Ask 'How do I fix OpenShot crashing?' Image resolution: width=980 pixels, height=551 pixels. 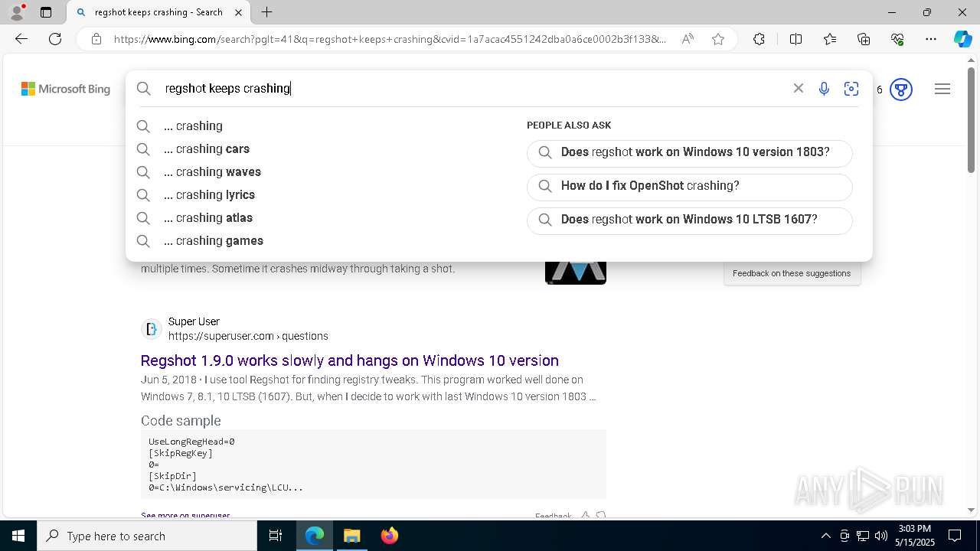coord(689,187)
